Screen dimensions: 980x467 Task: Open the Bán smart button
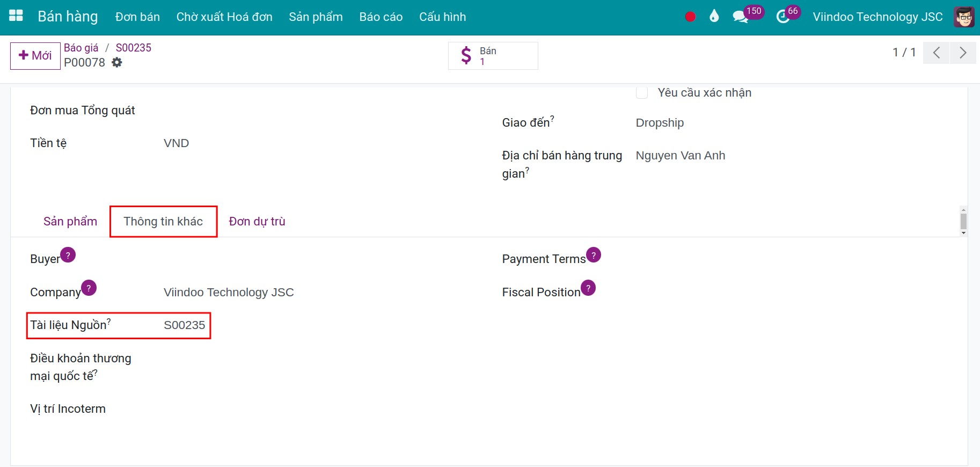pyautogui.click(x=493, y=56)
